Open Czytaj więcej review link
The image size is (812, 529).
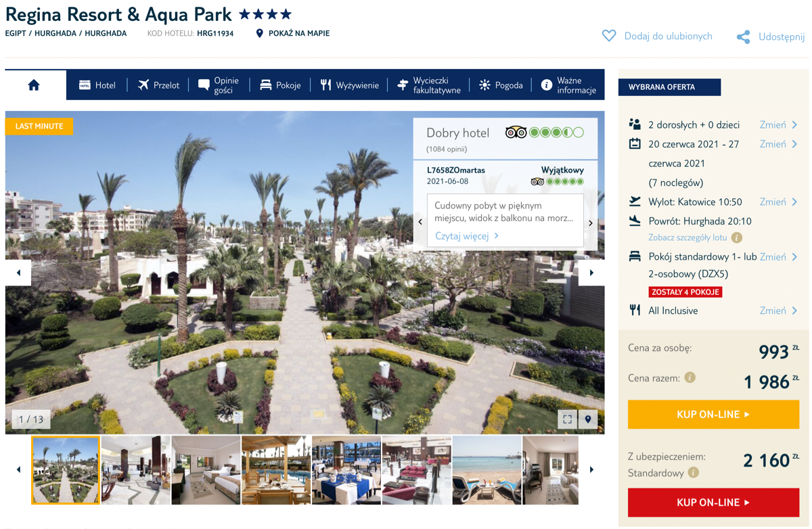[x=467, y=236]
